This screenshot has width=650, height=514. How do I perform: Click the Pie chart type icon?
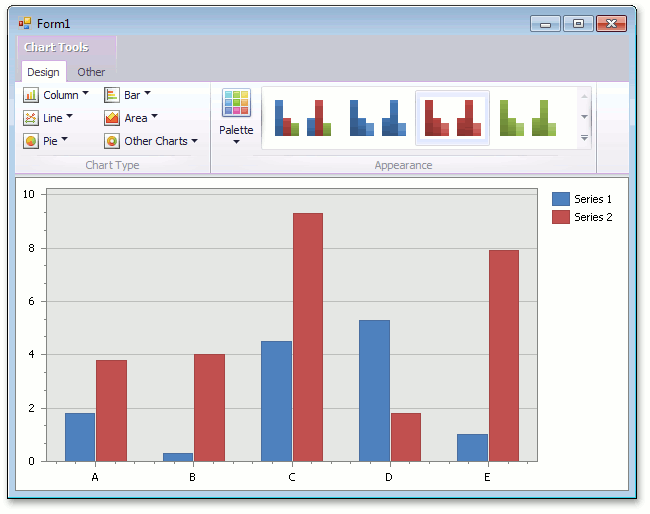(31, 141)
